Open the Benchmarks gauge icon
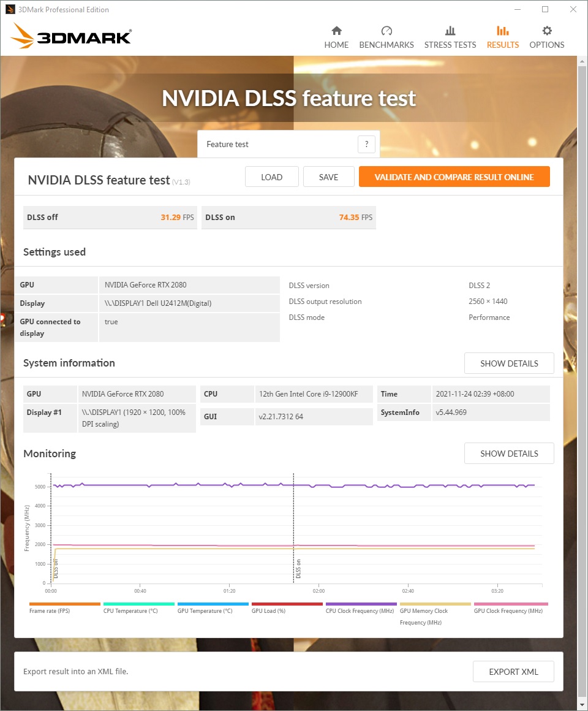 (x=386, y=31)
